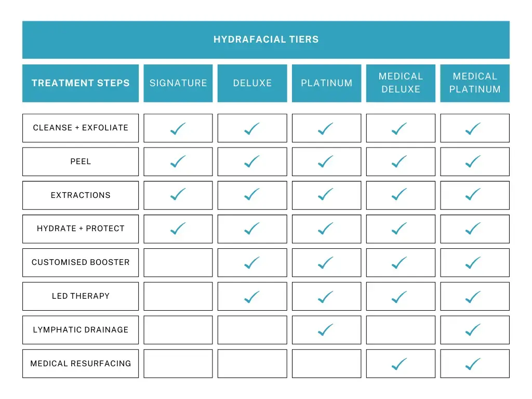
Task: Select the Medical Platinum tier header
Action: [x=475, y=83]
